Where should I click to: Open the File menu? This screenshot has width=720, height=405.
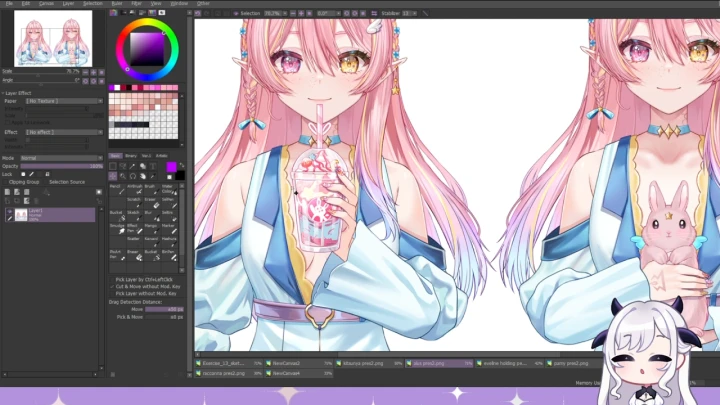click(x=9, y=3)
